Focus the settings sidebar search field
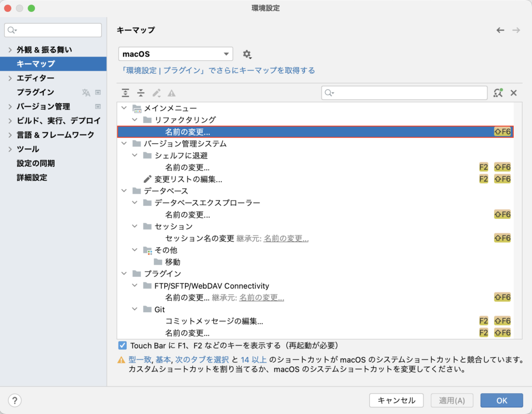The height and width of the screenshot is (414, 532). pyautogui.click(x=53, y=30)
